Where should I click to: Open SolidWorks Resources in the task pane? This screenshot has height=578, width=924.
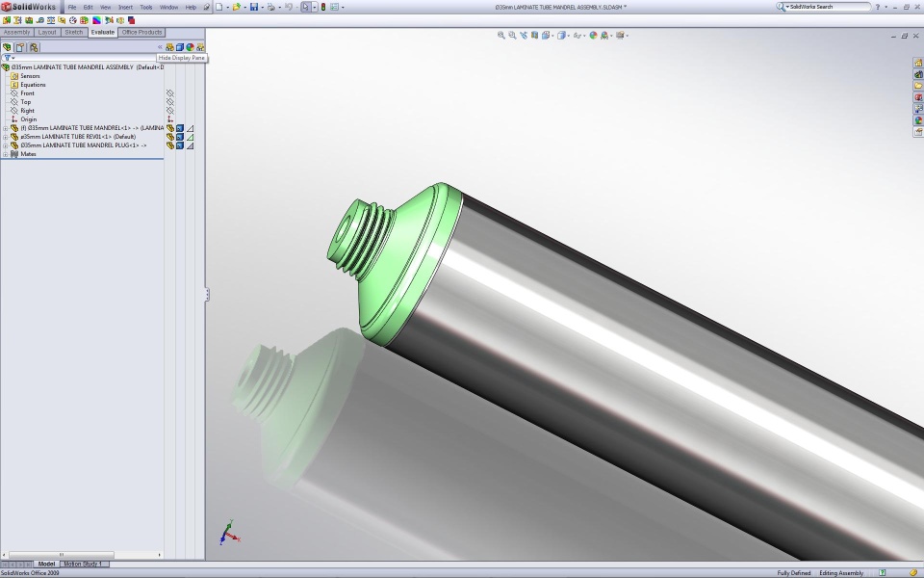918,63
